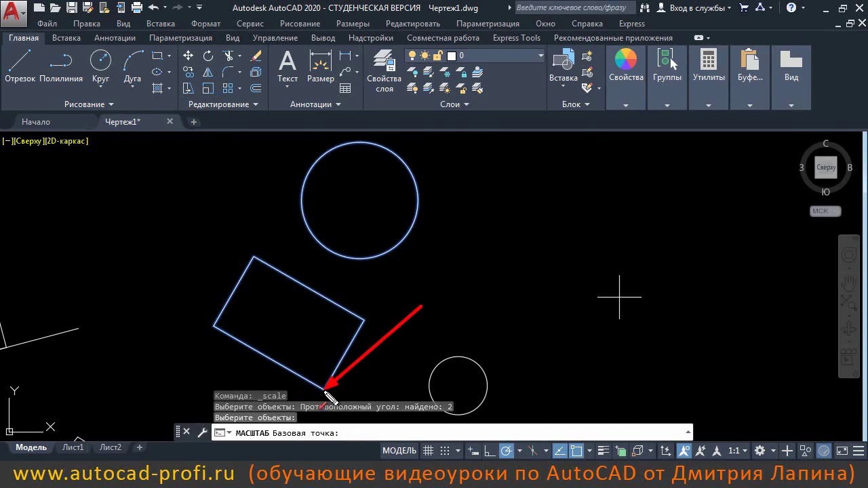Open the Файл menu
Viewport: 868px width, 488px height.
coord(47,24)
